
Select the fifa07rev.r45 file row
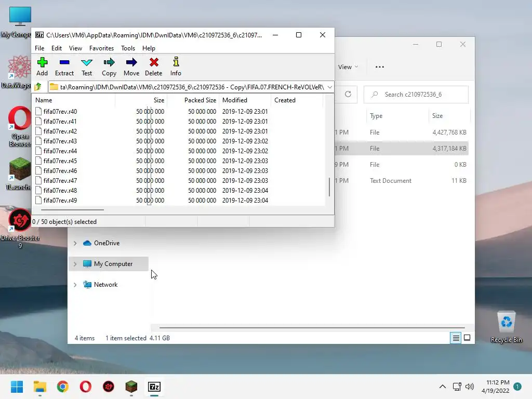coord(178,161)
